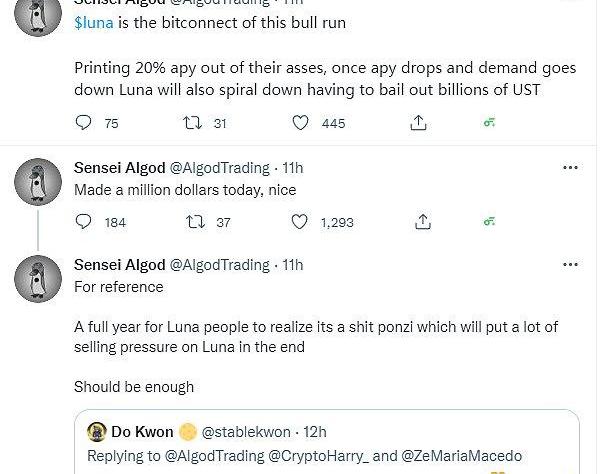Viewport: 600px width, 474px height.
Task: Like the tweet with 1,293 likes
Action: coord(300,222)
